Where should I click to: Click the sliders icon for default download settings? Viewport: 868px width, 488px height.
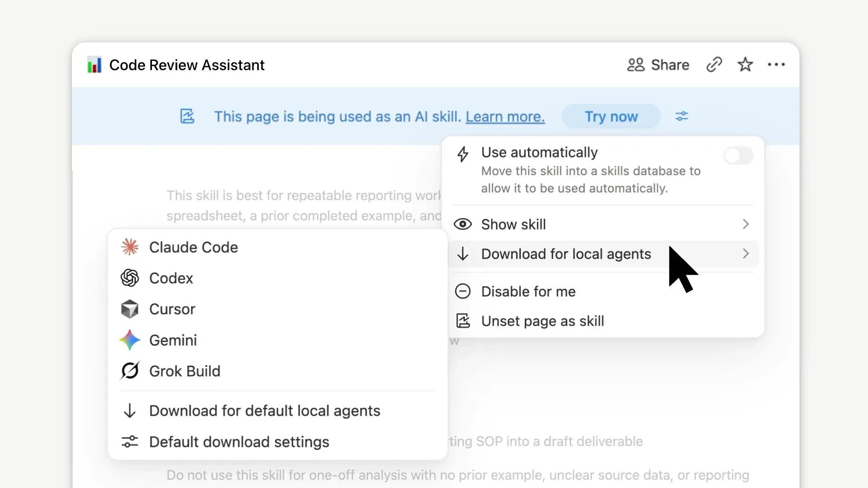click(130, 441)
